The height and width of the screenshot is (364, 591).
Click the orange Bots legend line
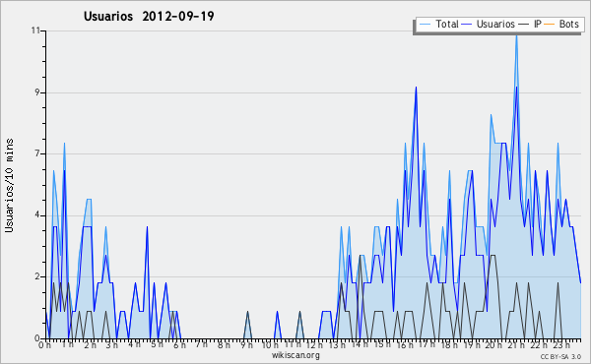pos(550,25)
